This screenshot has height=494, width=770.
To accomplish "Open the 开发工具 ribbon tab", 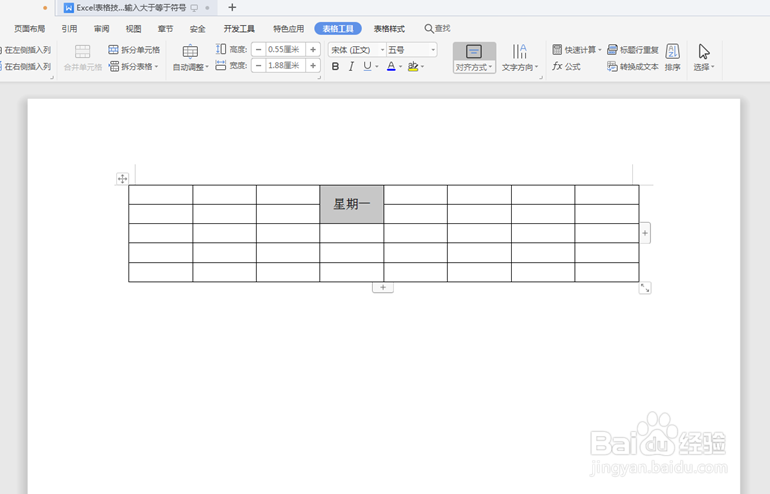I will tap(239, 29).
